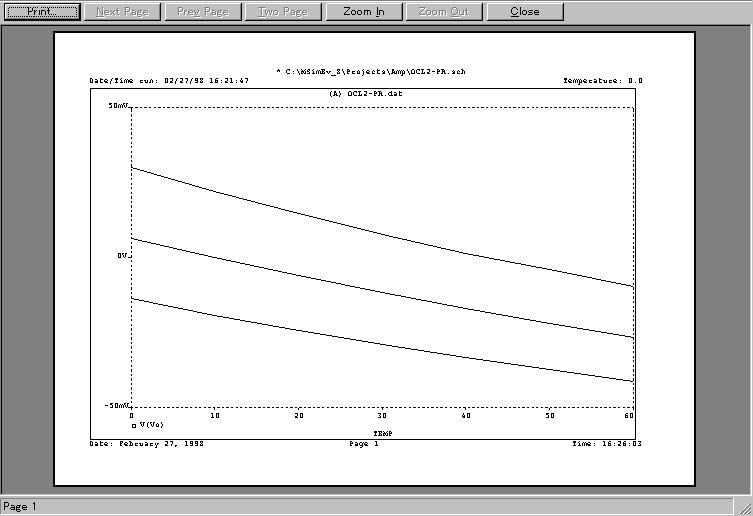Click the Page 1 status bar text
The image size is (753, 516).
coord(20,507)
